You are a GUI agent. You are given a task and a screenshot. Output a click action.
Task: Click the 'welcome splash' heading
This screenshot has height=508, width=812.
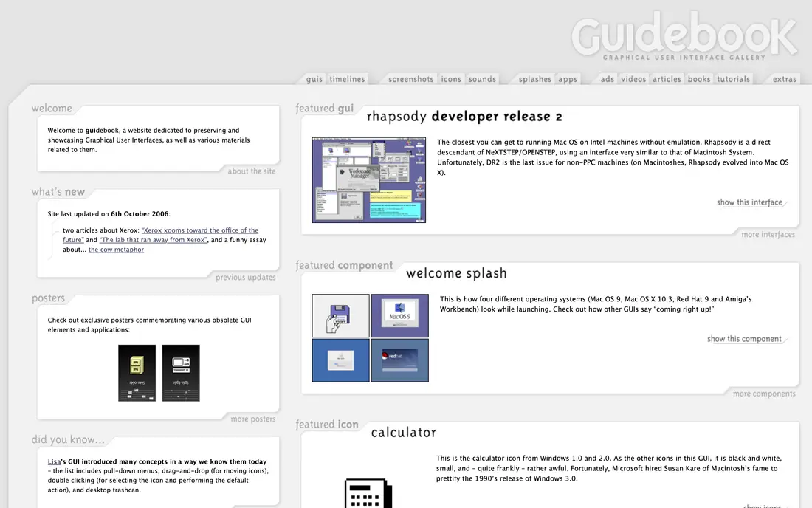pos(456,273)
